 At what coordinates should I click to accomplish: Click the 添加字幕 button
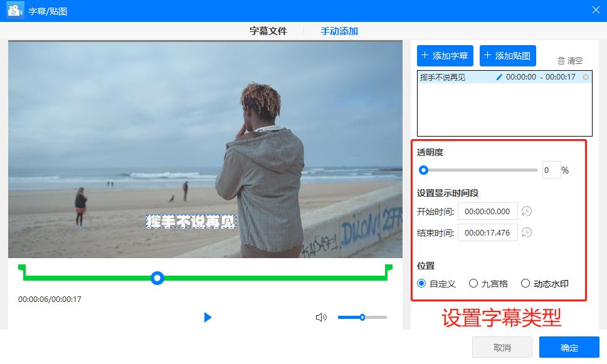point(445,56)
